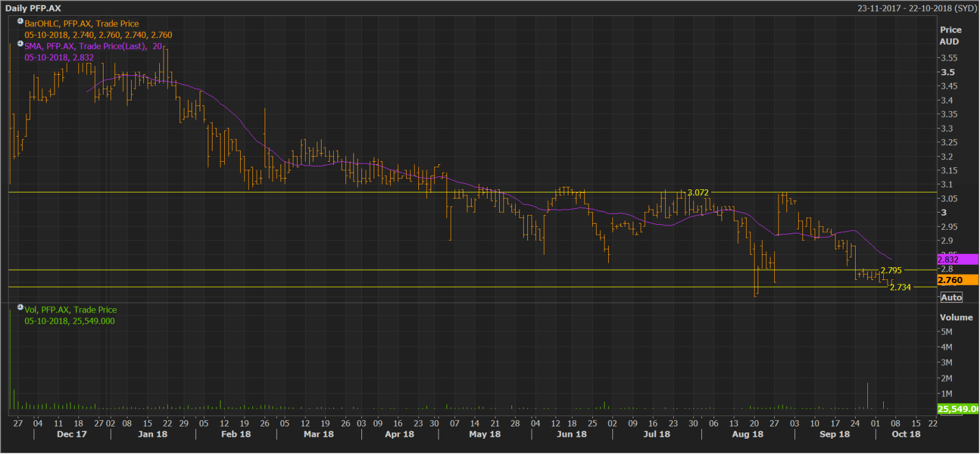This screenshot has width=980, height=454.
Task: Toggle the Auto scale button
Action: point(951,297)
